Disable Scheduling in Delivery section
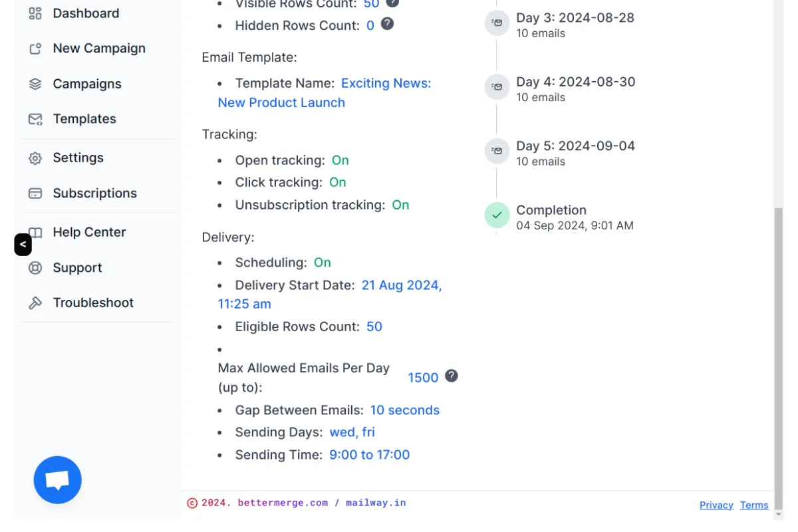Screen dimensions: 798x532 [x=322, y=262]
